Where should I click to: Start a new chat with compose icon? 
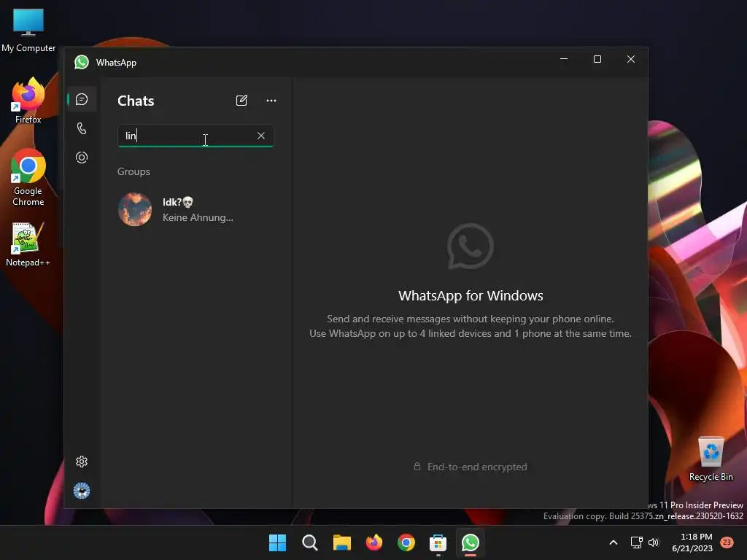(241, 101)
